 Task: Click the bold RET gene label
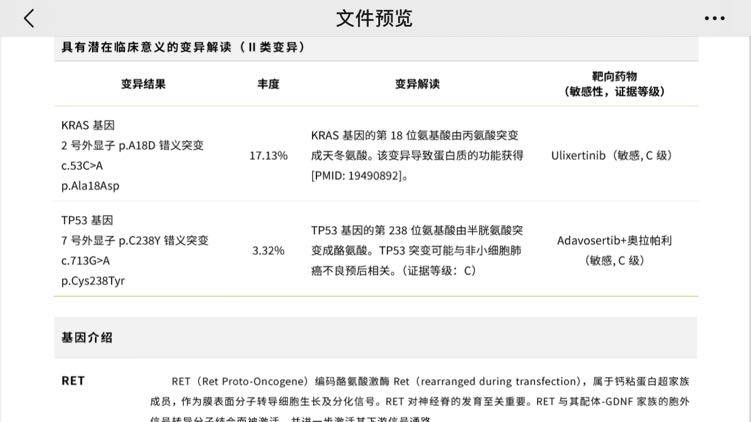[73, 381]
